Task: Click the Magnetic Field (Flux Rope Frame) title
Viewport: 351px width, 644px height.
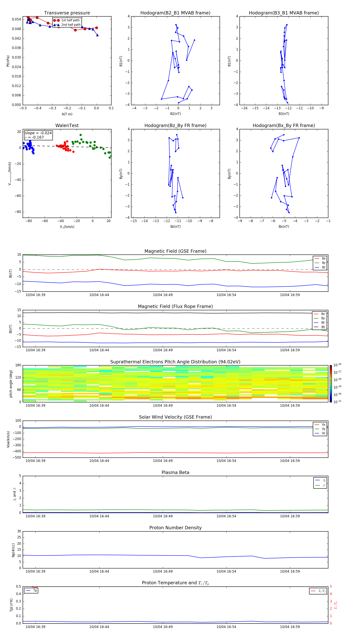Action: (175, 307)
